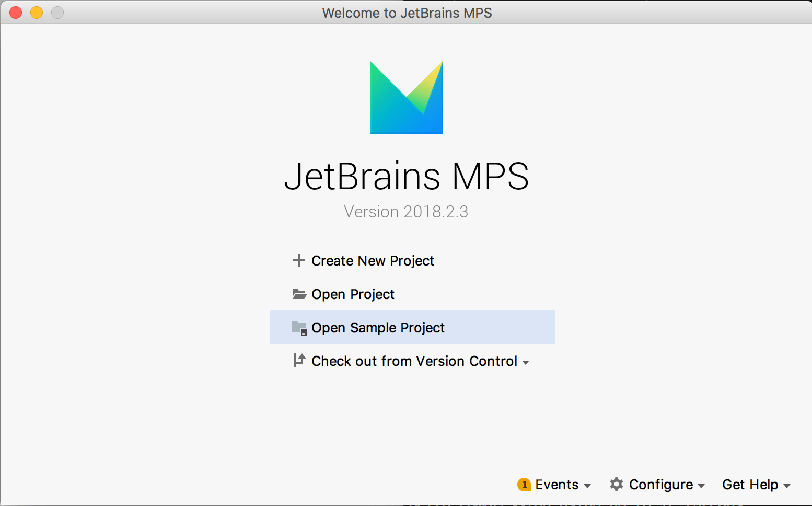Click the highlighted Open Sample Project row

coord(411,327)
